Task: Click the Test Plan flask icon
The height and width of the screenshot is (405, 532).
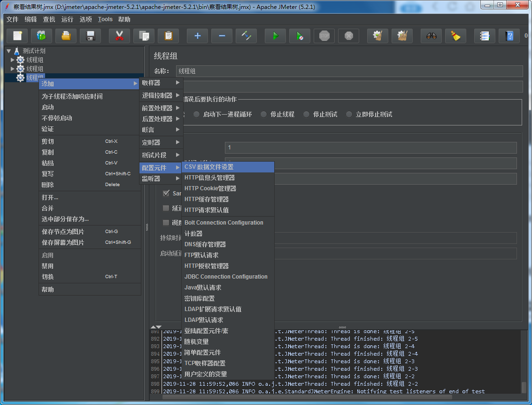Action: (x=16, y=51)
